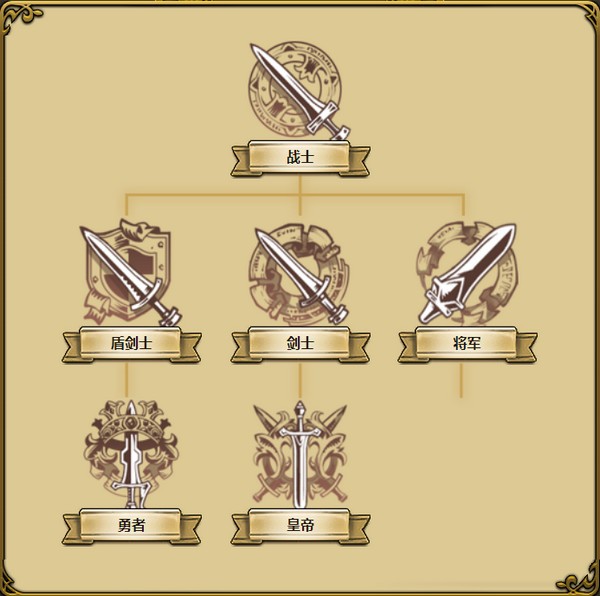Click the branch line below 将军 banner

click(461, 380)
